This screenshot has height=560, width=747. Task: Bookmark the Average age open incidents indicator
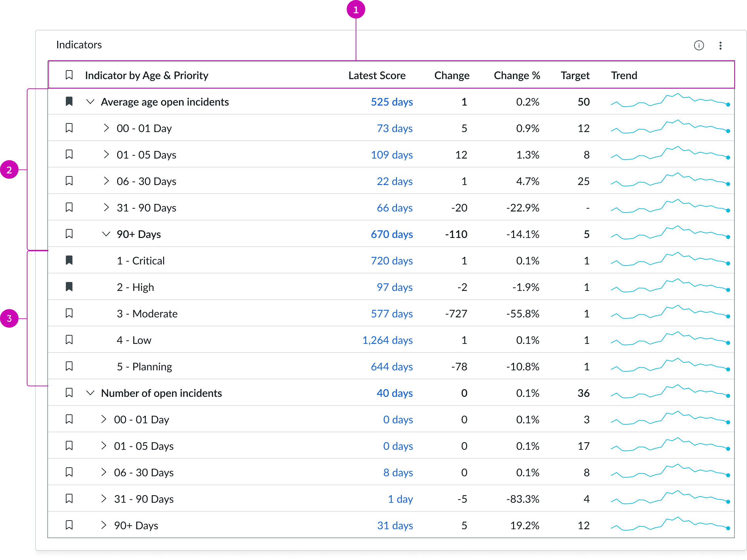[x=69, y=102]
